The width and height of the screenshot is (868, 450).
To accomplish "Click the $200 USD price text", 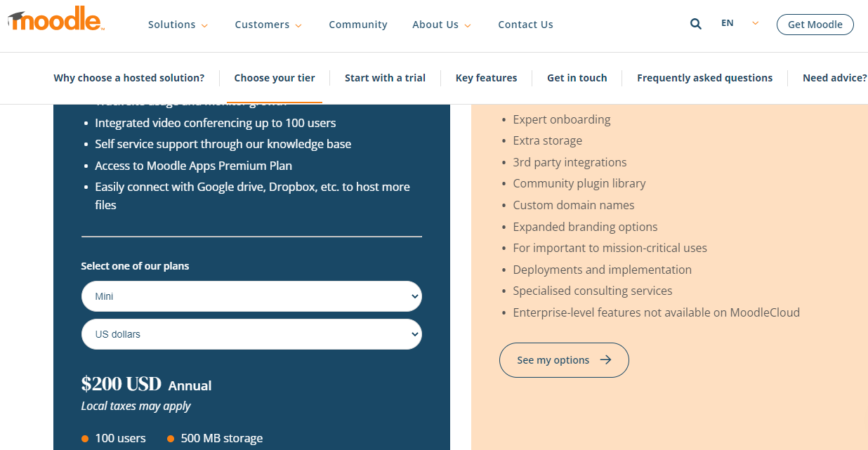I will tap(121, 384).
